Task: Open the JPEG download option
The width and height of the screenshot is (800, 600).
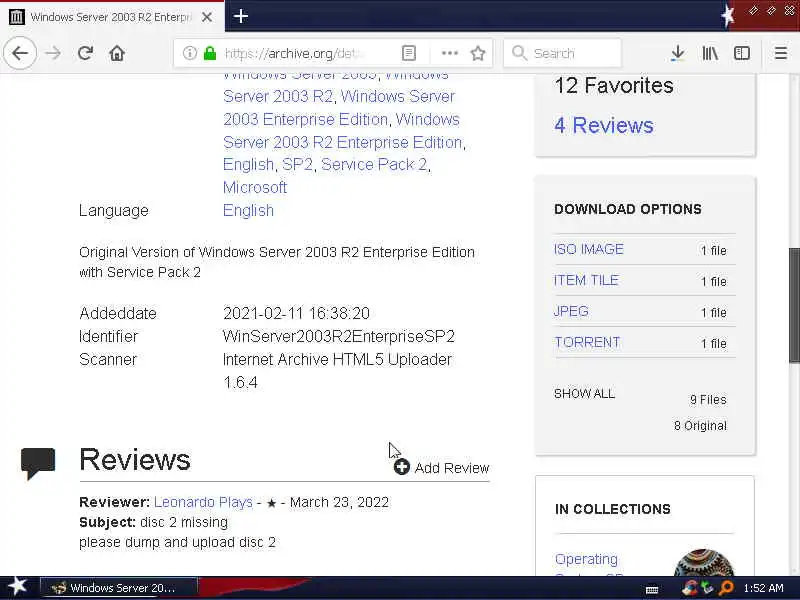Action: [571, 311]
